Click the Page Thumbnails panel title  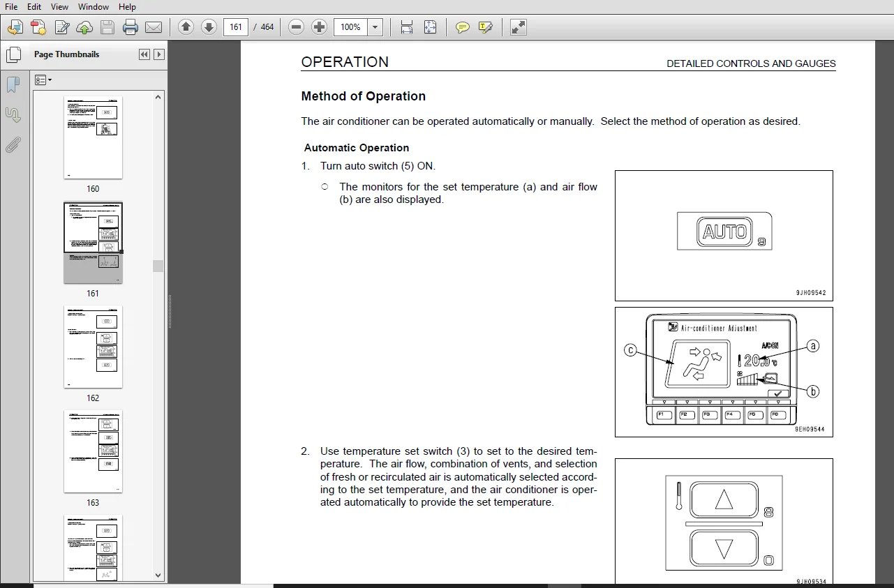66,54
